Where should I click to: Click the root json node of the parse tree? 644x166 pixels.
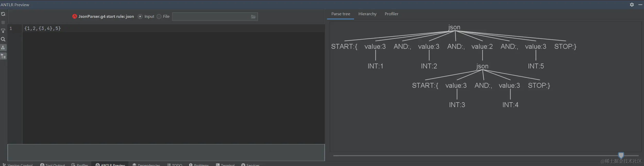tap(454, 27)
